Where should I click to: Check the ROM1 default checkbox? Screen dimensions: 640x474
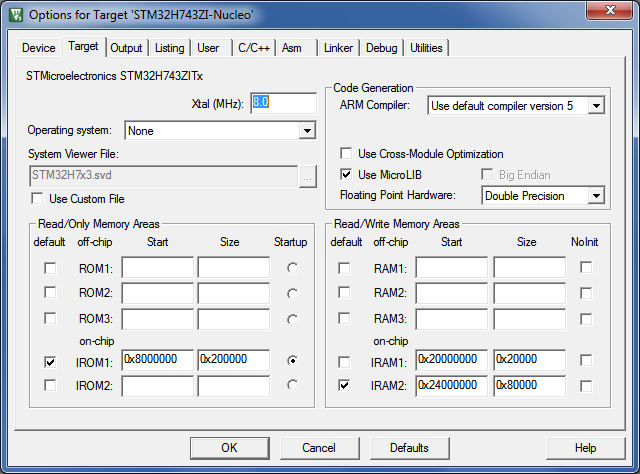tap(50, 268)
